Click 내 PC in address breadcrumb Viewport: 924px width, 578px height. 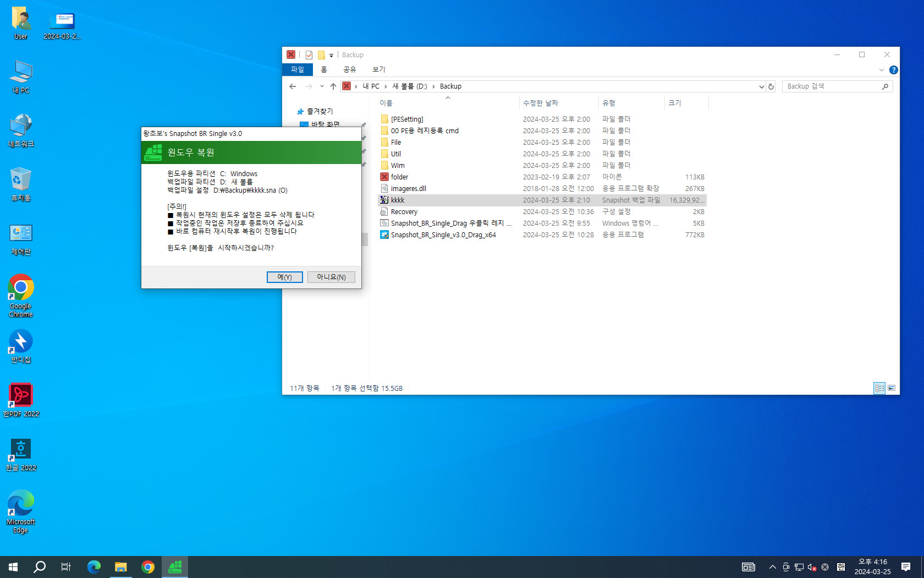point(371,86)
